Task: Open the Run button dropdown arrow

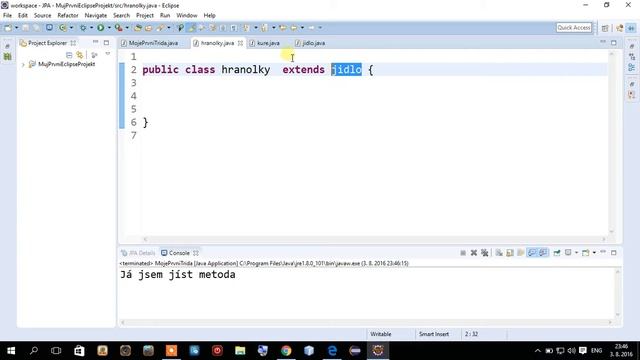Action: click(x=109, y=28)
